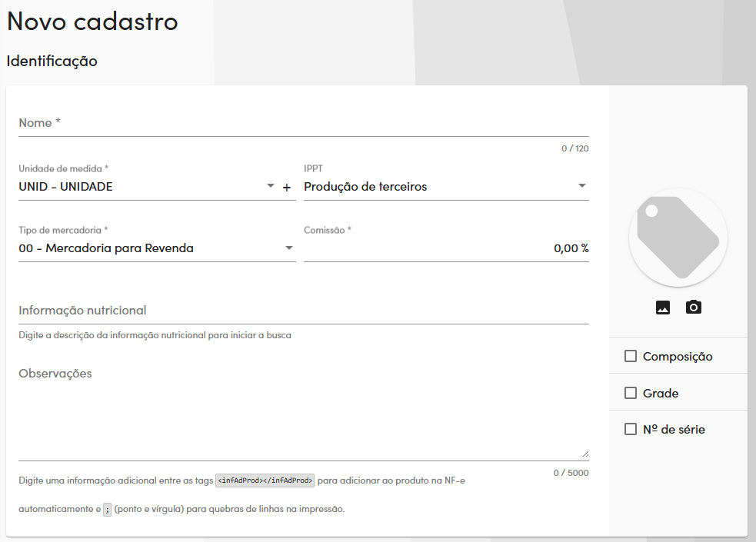This screenshot has height=542, width=756.
Task: Click the plus icon to add new measurement unit
Action: click(x=286, y=187)
